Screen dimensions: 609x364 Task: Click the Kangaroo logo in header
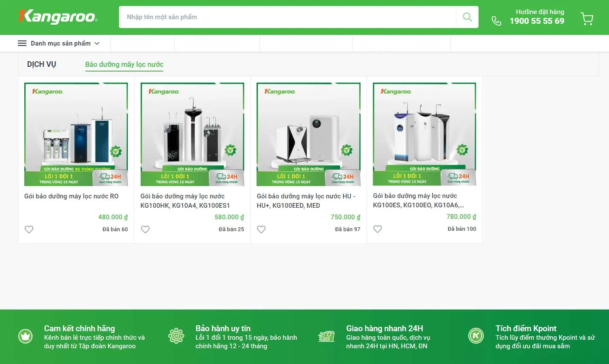[x=58, y=17]
